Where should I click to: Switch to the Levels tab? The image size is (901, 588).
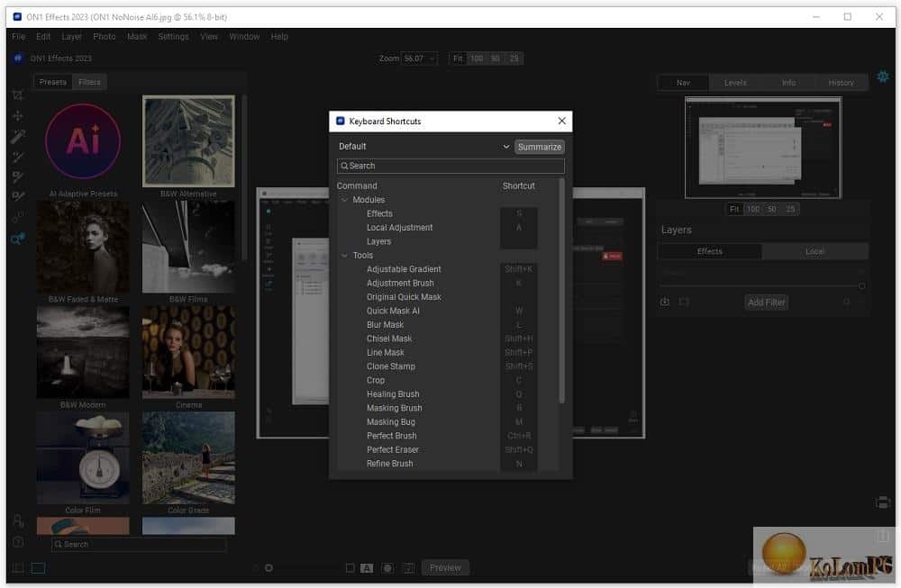(735, 83)
